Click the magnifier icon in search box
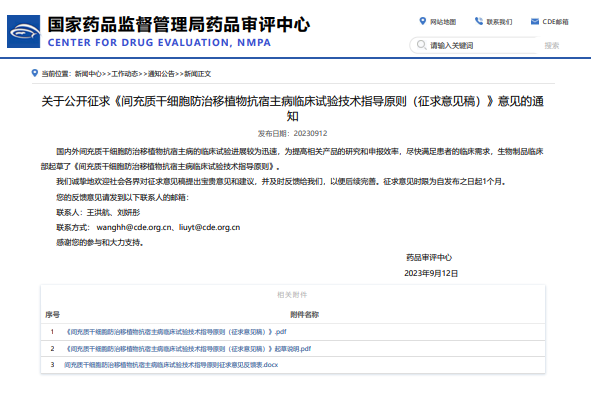The height and width of the screenshot is (393, 591). coord(421,45)
